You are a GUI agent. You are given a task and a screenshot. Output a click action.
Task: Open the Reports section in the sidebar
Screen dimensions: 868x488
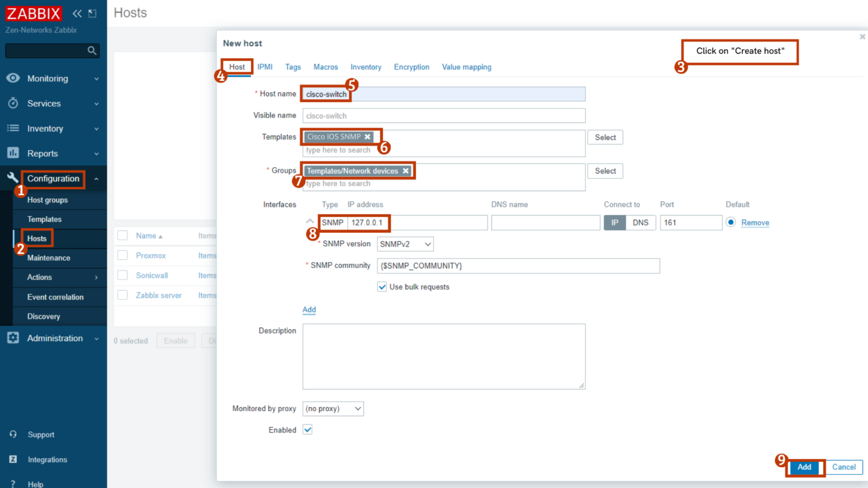pyautogui.click(x=42, y=153)
